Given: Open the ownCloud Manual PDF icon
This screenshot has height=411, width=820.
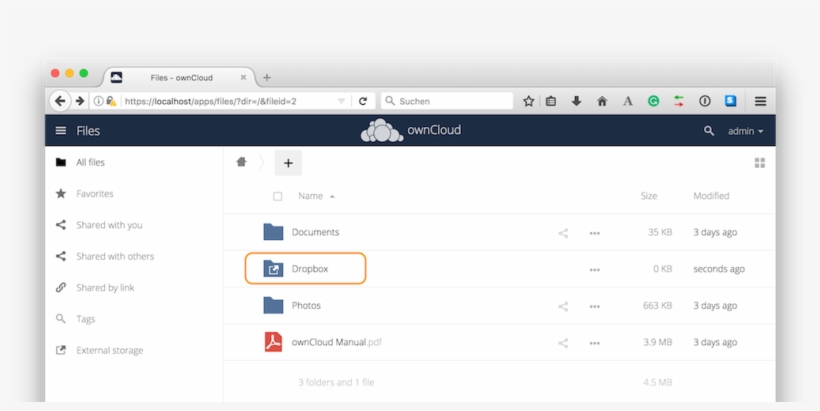Looking at the screenshot, I should pyautogui.click(x=273, y=342).
